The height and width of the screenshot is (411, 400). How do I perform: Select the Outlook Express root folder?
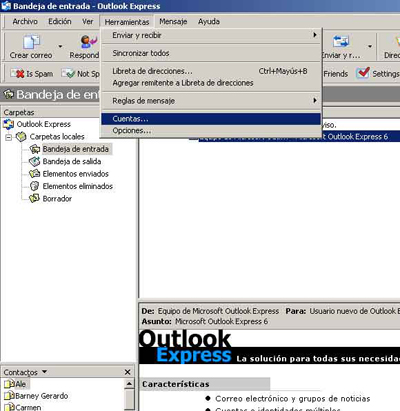click(43, 124)
